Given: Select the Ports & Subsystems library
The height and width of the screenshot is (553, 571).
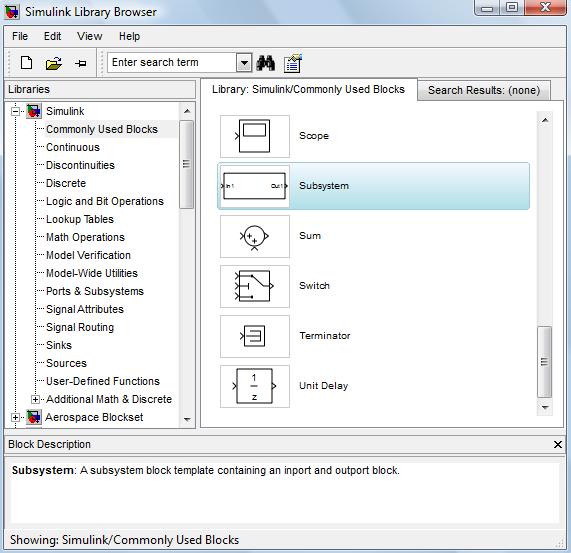Looking at the screenshot, I should 95,291.
